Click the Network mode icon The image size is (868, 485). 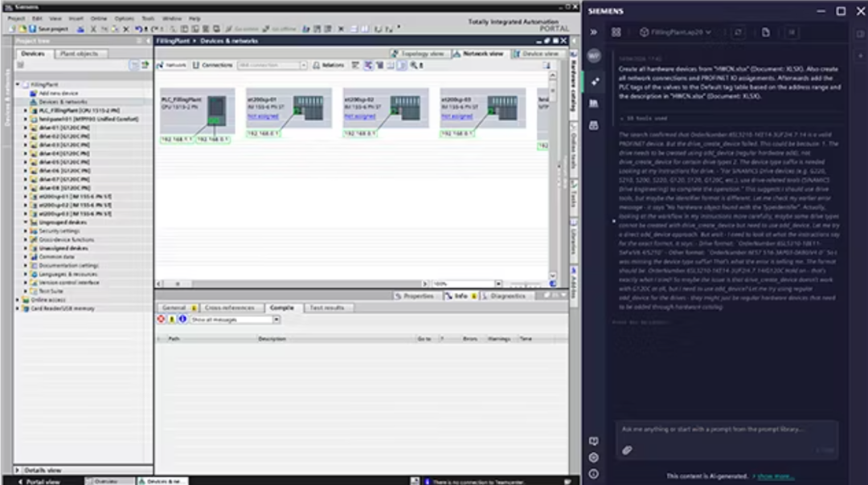tap(172, 65)
